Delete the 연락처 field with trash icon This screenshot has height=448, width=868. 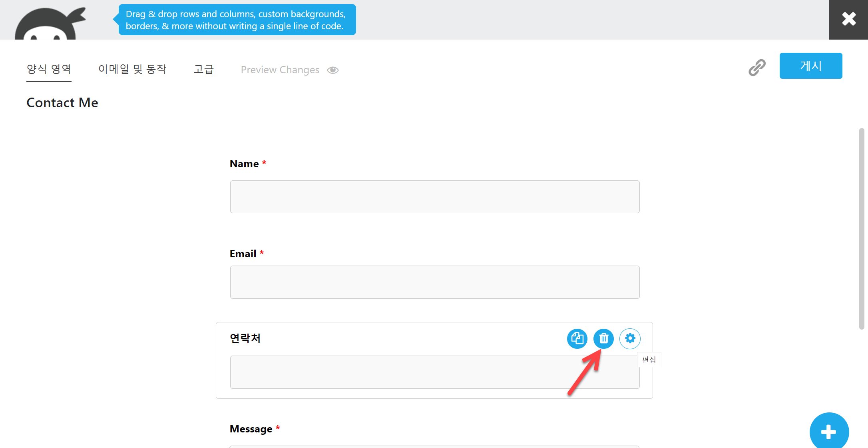click(x=603, y=339)
